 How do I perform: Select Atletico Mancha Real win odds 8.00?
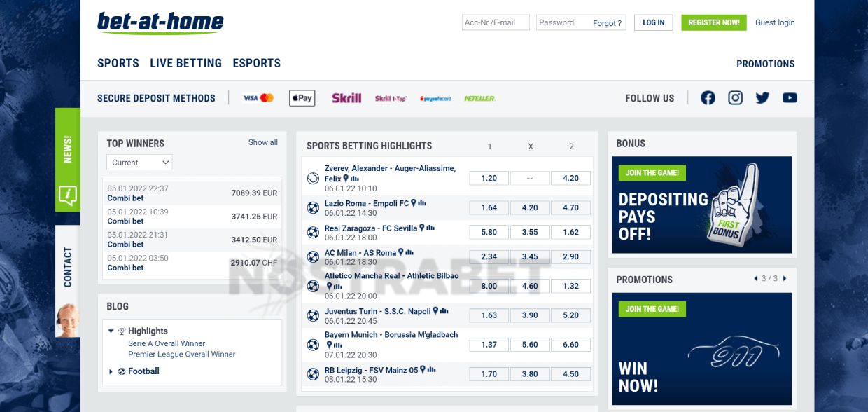[x=489, y=287]
